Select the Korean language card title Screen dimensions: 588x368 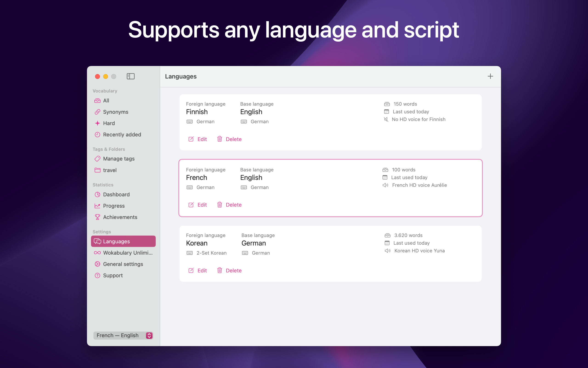pos(197,243)
